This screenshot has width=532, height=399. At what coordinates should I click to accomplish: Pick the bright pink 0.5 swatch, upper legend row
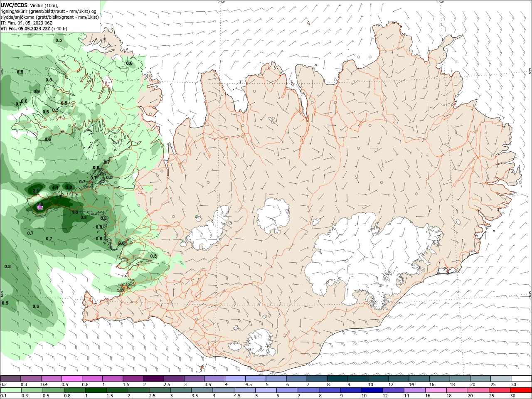click(x=71, y=379)
